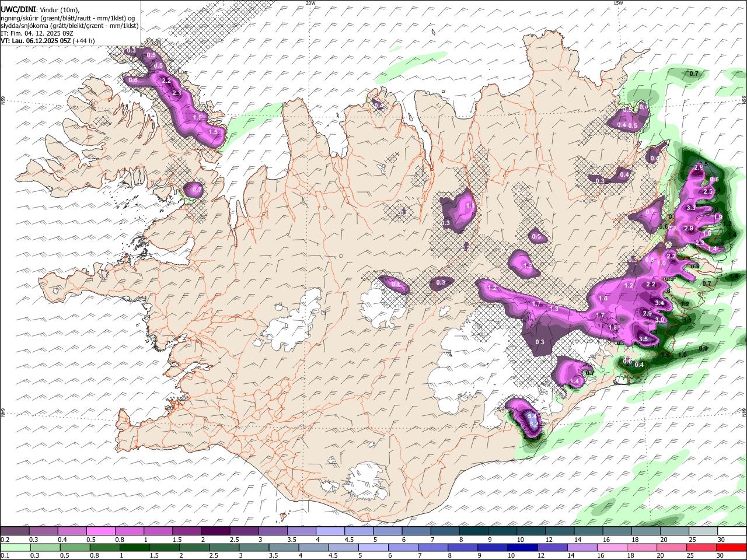This screenshot has height=560, width=747.
Task: Click the palest green first swatch in the lower legend row
Action: (x=15, y=547)
